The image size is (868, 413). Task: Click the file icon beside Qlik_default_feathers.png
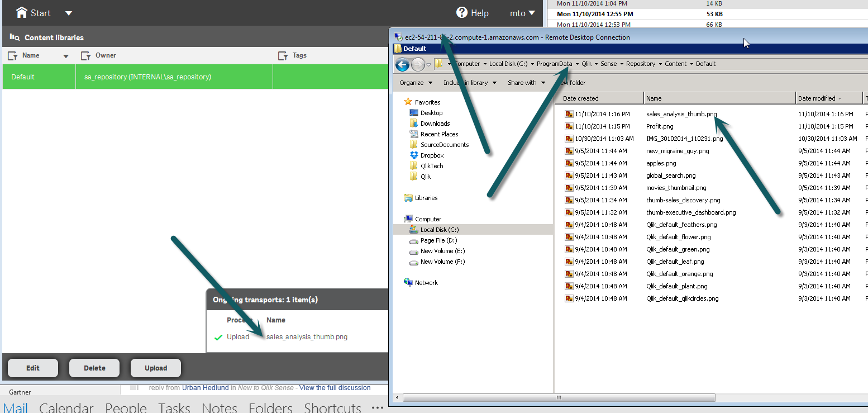(569, 225)
